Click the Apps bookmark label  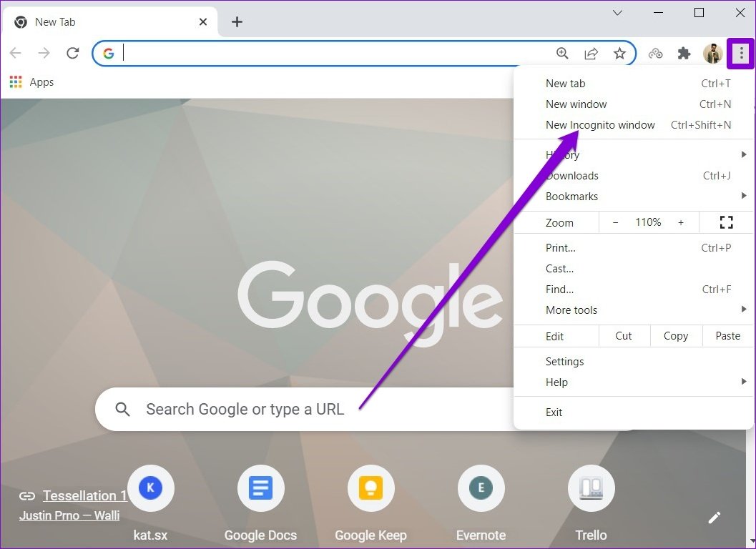[41, 82]
